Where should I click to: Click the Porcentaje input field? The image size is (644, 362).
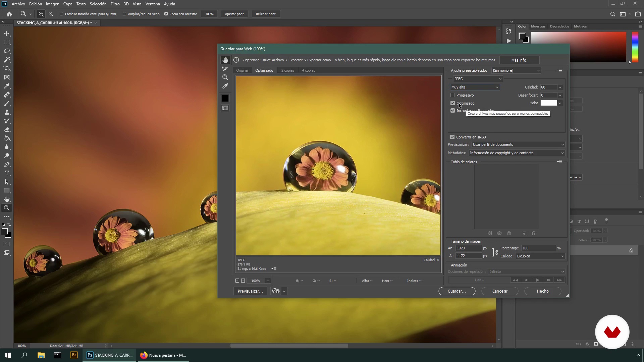click(538, 248)
